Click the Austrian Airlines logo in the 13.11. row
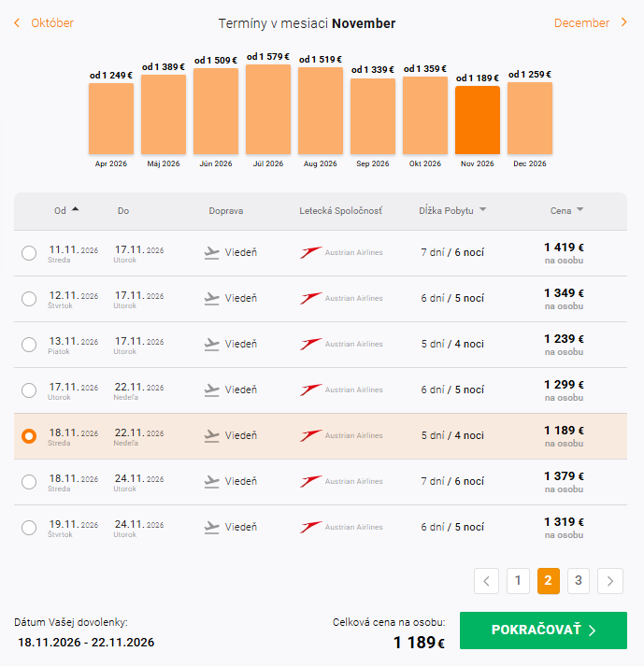This screenshot has width=644, height=666. (x=311, y=344)
